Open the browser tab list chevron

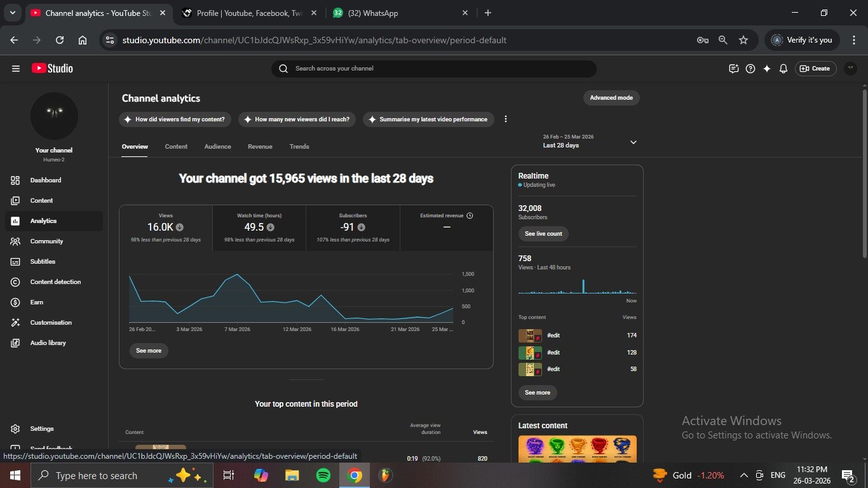coord(12,13)
